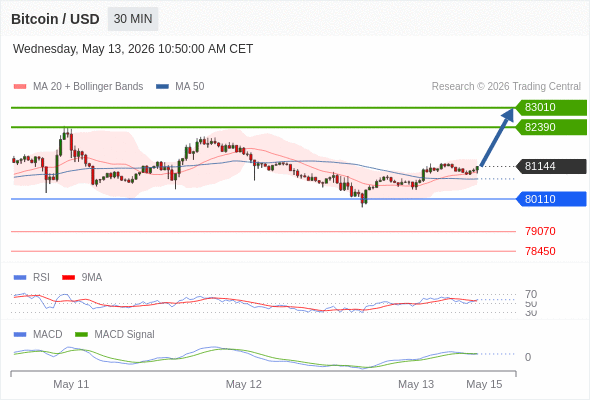
Task: Click the 78450 support level label
Action: [540, 251]
